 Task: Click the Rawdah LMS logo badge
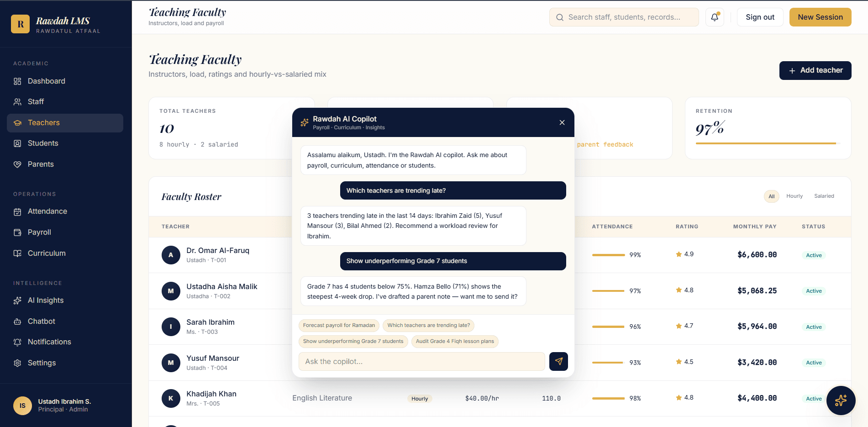coord(21,24)
